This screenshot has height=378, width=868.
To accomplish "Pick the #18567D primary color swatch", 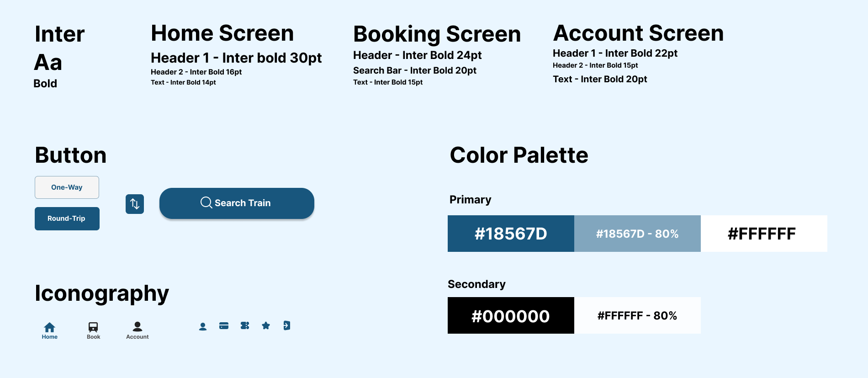I will click(x=511, y=234).
